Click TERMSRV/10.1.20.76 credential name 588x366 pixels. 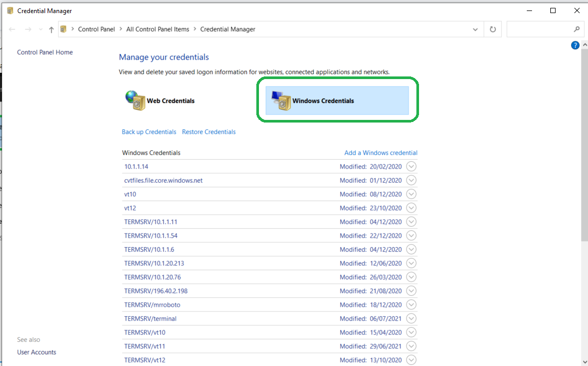(x=153, y=278)
